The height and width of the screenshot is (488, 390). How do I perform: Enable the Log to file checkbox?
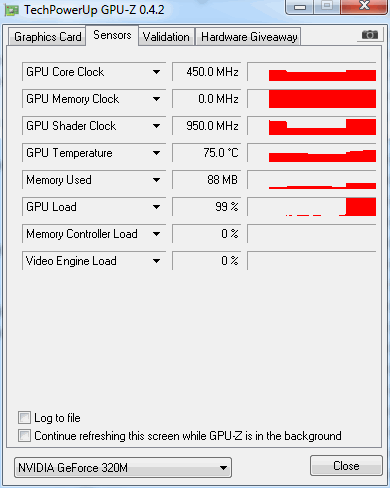24,417
